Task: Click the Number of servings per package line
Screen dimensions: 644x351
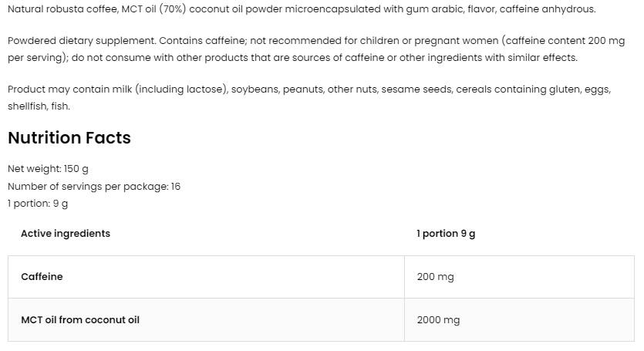Action: pyautogui.click(x=93, y=187)
